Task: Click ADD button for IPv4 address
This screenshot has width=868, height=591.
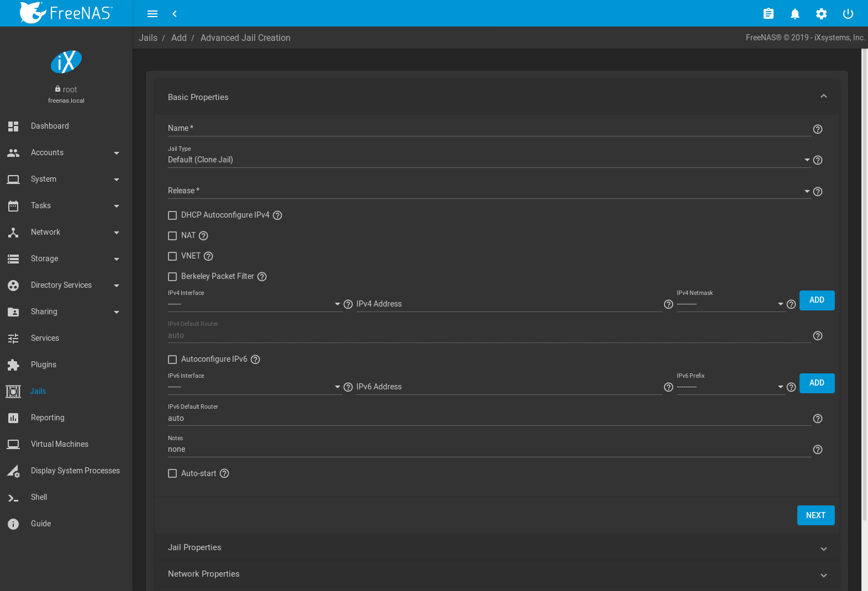Action: coord(817,300)
